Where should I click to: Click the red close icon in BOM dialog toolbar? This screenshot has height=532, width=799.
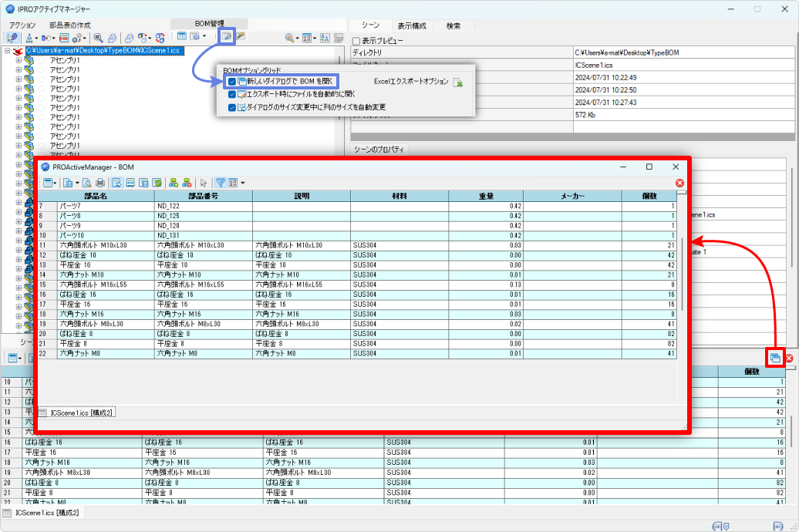pyautogui.click(x=679, y=183)
